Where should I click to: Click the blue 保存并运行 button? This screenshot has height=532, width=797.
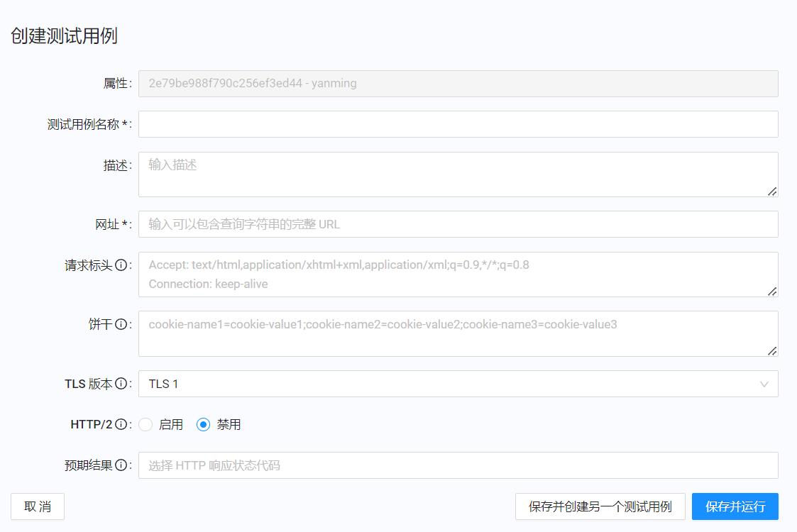(735, 506)
